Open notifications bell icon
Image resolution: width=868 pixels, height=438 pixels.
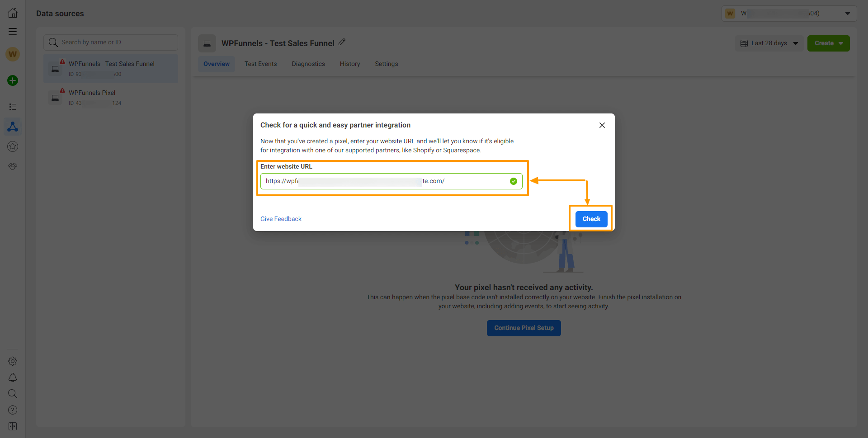coord(13,377)
